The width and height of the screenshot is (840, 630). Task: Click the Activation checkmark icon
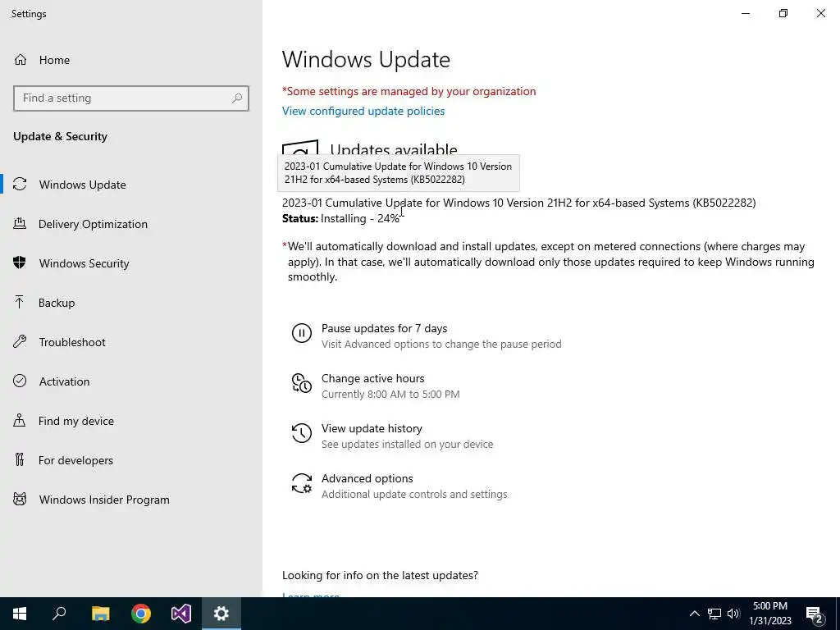20,381
